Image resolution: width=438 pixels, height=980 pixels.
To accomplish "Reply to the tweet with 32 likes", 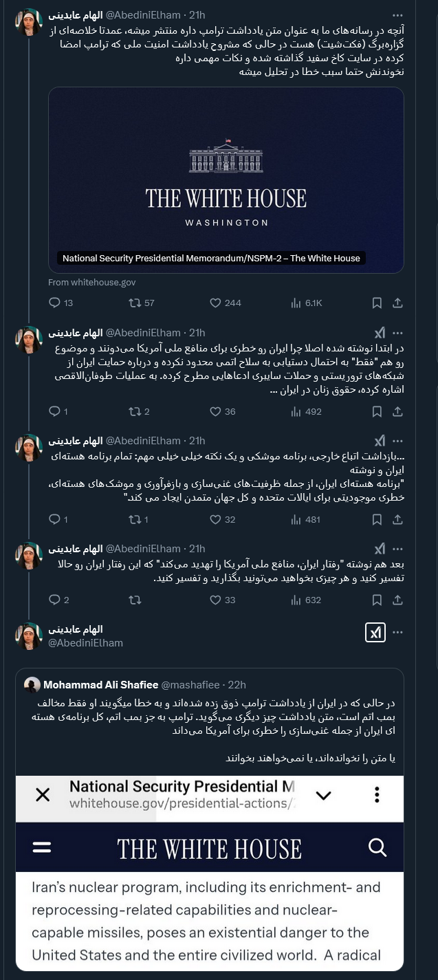I will 55,519.
